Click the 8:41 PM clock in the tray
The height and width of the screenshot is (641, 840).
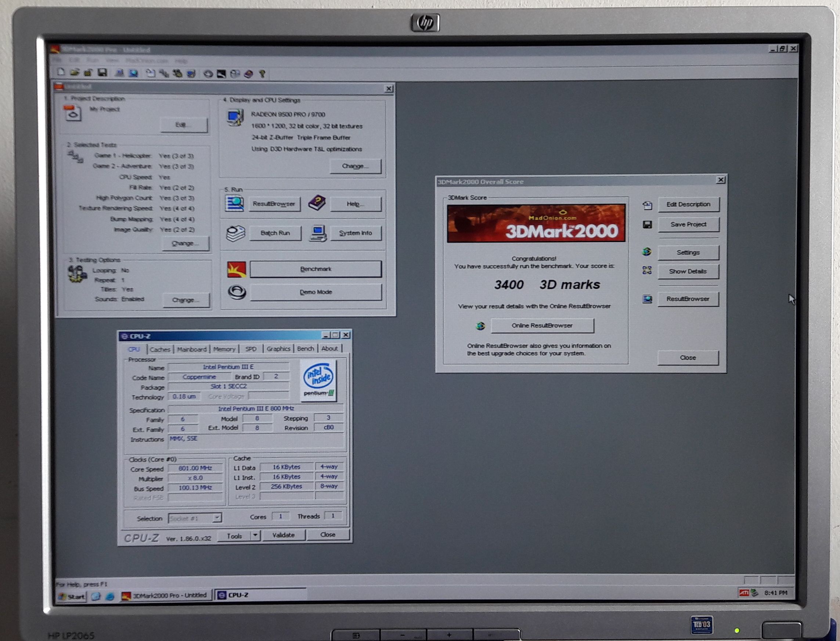pyautogui.click(x=775, y=593)
